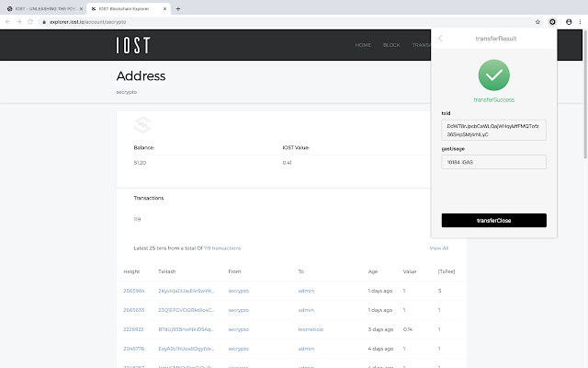This screenshot has height=368, width=588.
Task: Bookmark this page with the star icon
Action: [x=537, y=22]
